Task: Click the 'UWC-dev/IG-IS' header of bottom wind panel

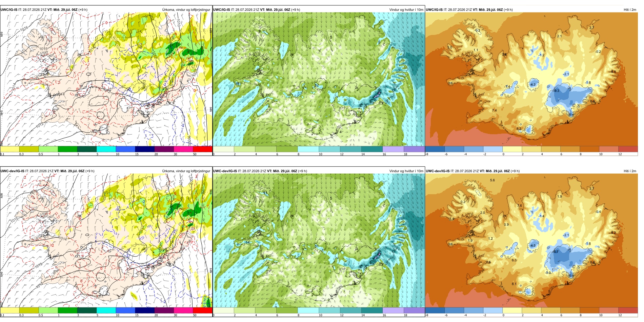Action: (225, 171)
